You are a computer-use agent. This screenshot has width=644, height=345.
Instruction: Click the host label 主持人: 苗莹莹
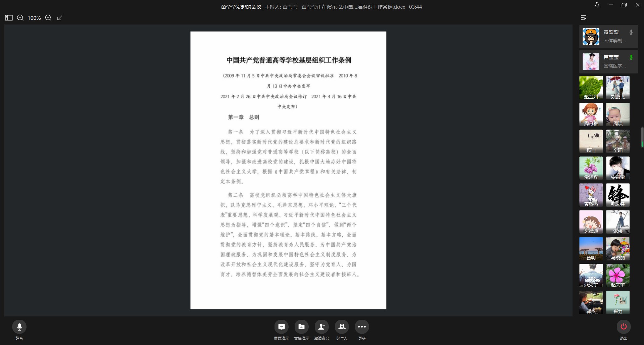tap(281, 7)
